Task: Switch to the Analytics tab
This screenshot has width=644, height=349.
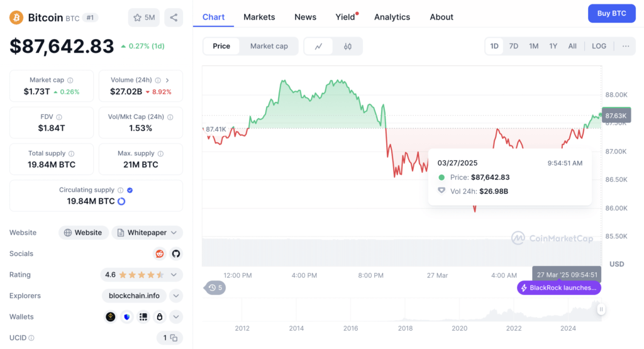Action: [392, 17]
